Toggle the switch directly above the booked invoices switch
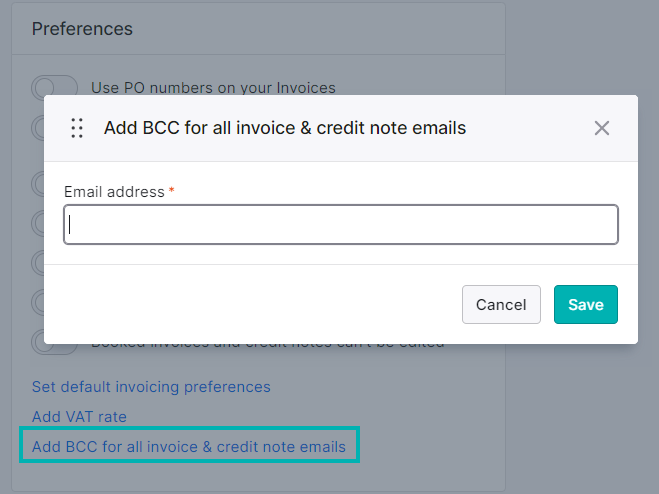The width and height of the screenshot is (659, 494). pos(38,302)
